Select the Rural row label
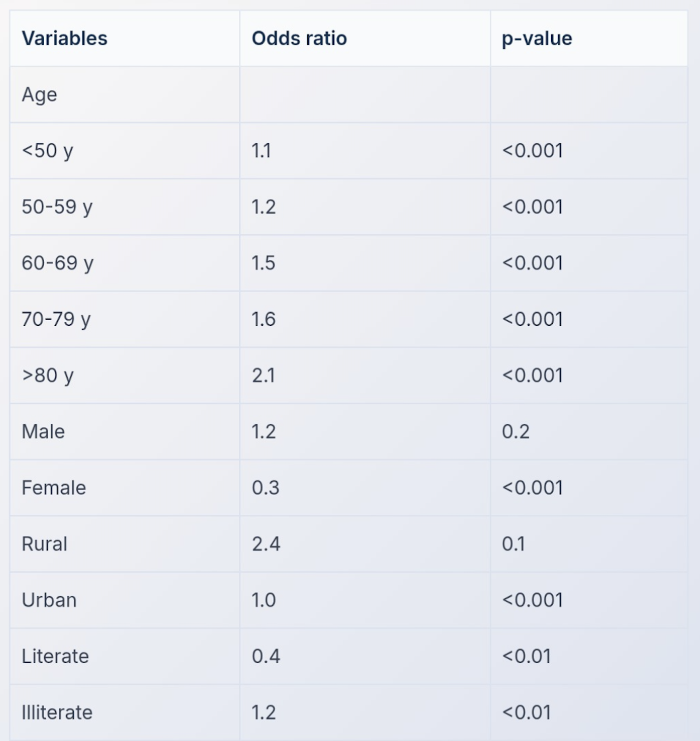 pos(44,544)
